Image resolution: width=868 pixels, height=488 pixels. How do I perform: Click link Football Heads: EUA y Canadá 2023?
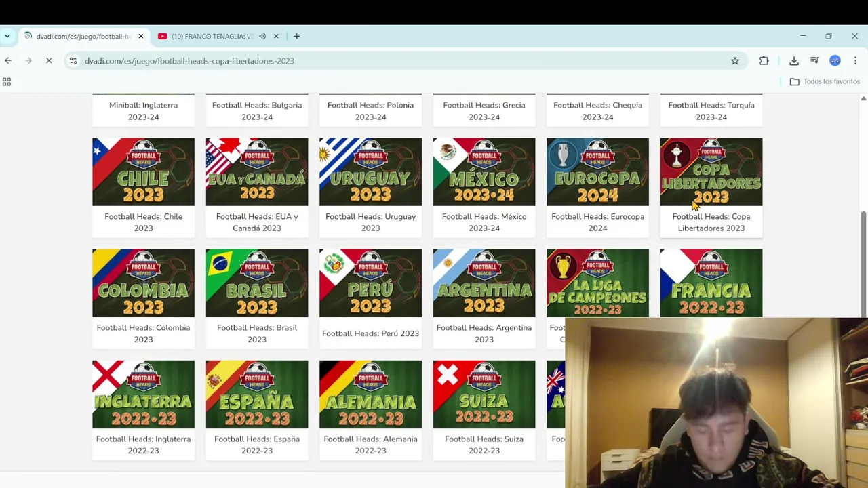click(257, 222)
